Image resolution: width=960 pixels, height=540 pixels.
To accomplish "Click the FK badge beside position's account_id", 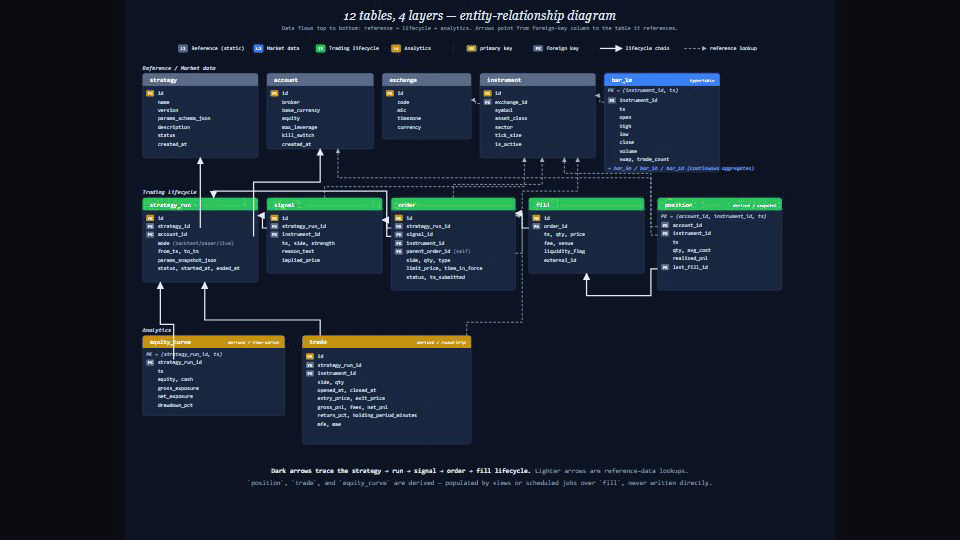I will click(x=665, y=225).
